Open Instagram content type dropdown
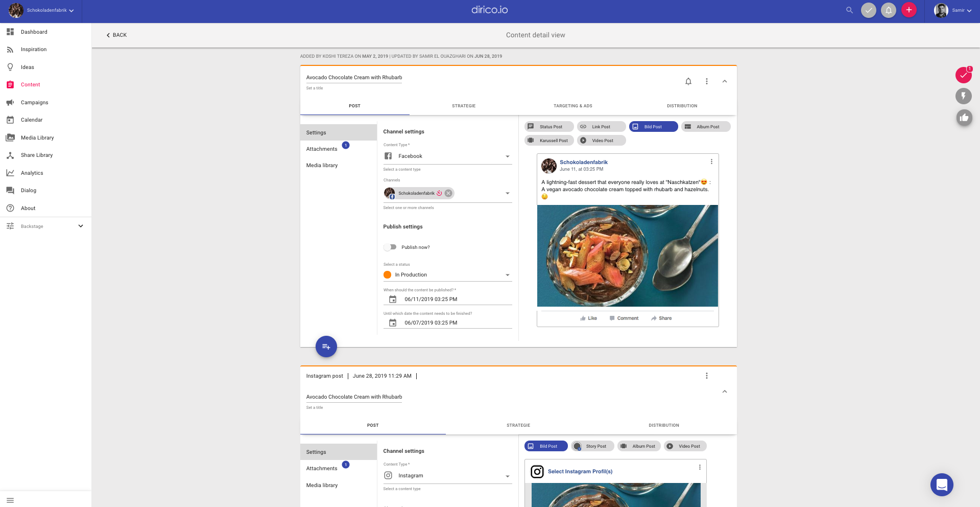Viewport: 980px width, 507px height. (x=448, y=476)
